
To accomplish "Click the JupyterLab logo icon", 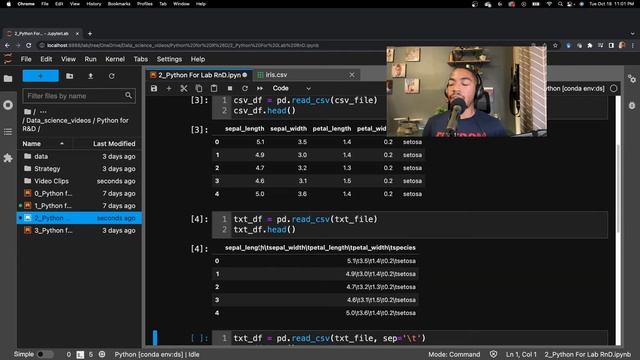I will click(x=8, y=59).
